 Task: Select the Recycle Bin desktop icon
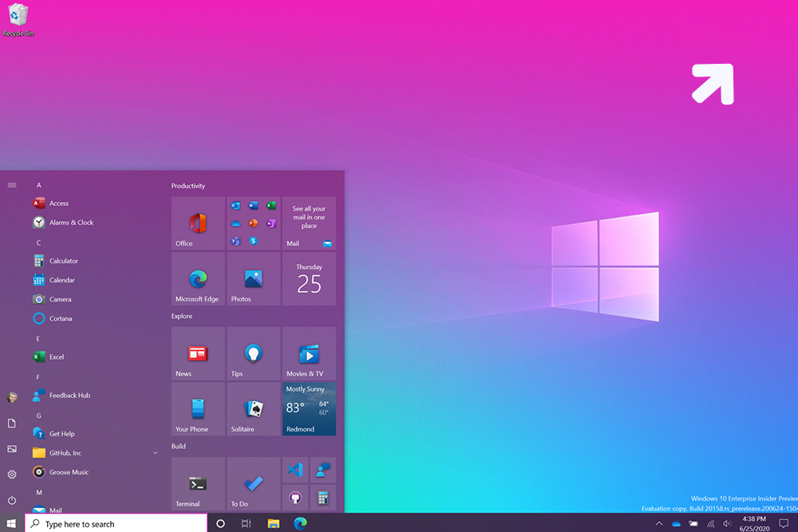tap(18, 20)
